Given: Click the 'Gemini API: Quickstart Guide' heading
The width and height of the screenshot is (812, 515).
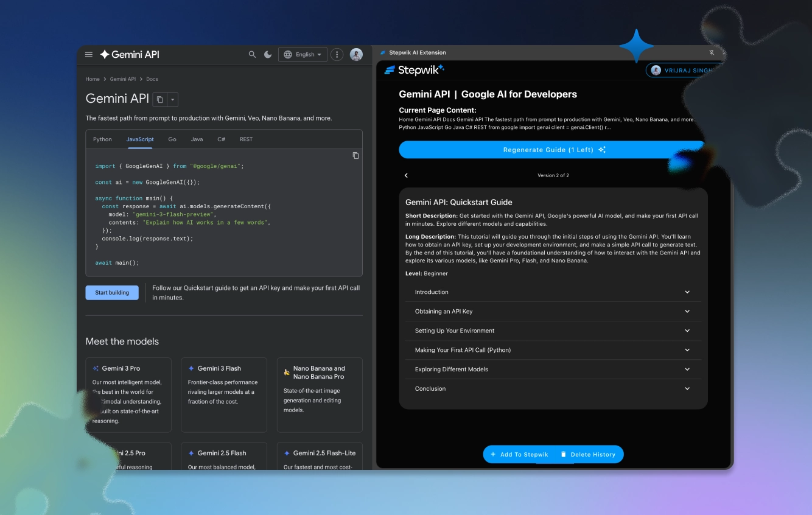Looking at the screenshot, I should coord(459,202).
